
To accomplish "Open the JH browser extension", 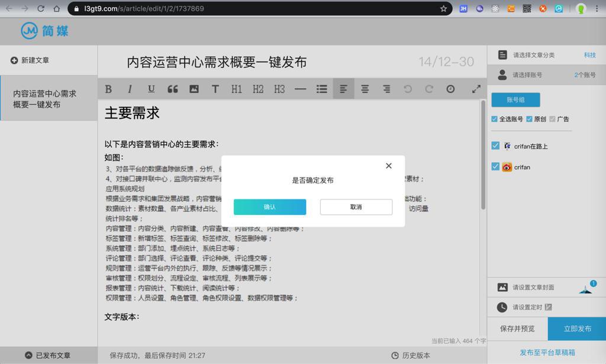I will 463,8.
